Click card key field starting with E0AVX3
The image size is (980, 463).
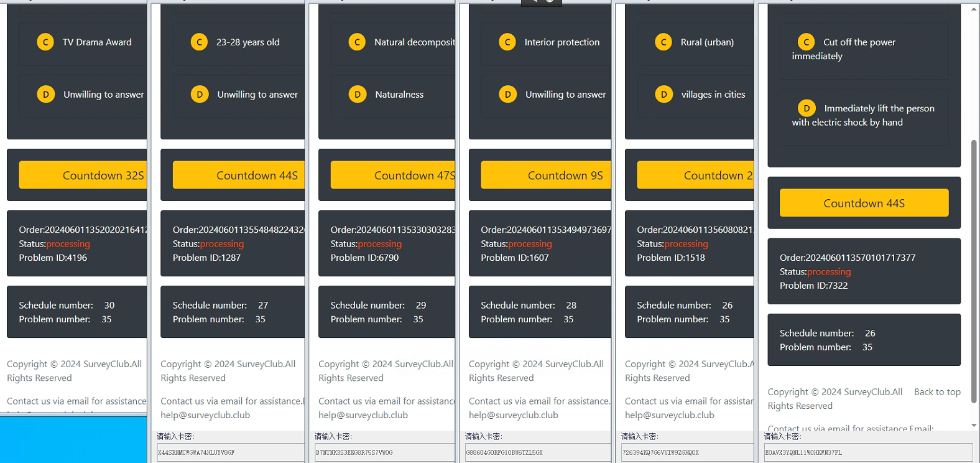tap(868, 452)
